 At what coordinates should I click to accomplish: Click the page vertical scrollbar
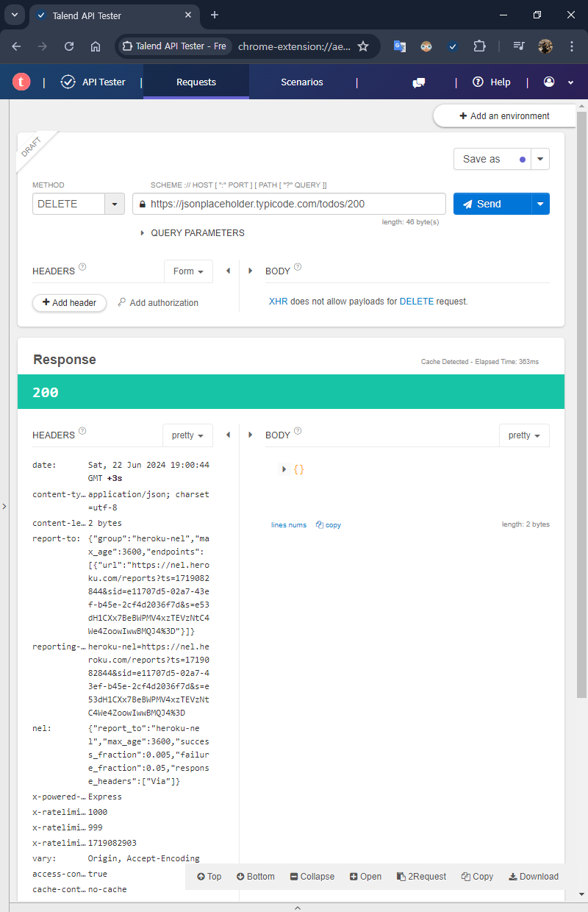[x=581, y=405]
